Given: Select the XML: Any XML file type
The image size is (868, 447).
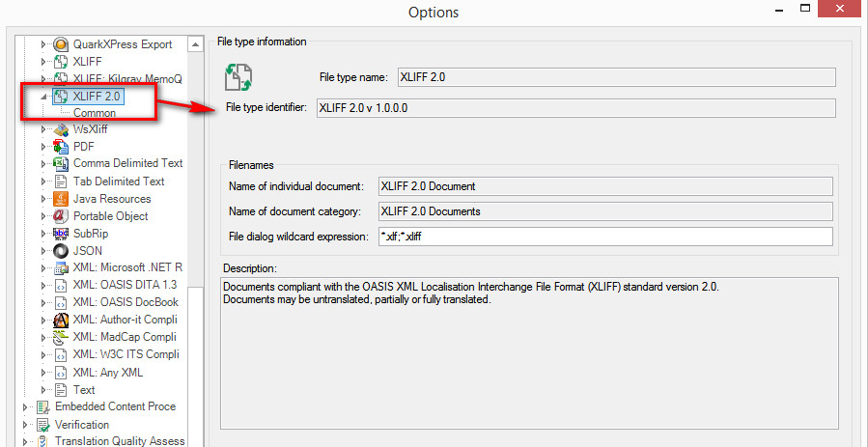Looking at the screenshot, I should (108, 373).
